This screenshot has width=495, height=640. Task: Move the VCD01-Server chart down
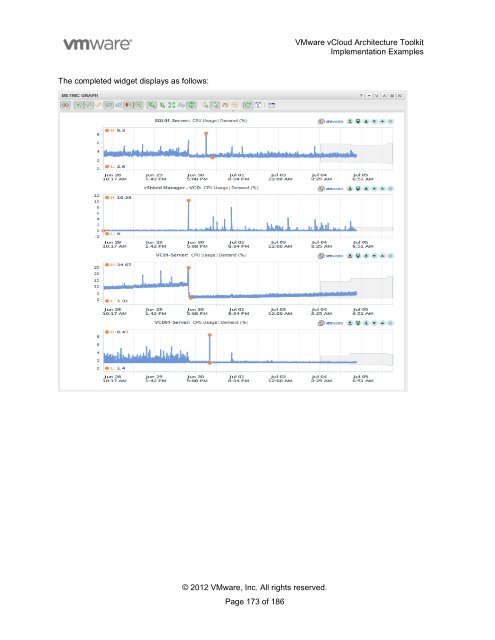tap(374, 323)
